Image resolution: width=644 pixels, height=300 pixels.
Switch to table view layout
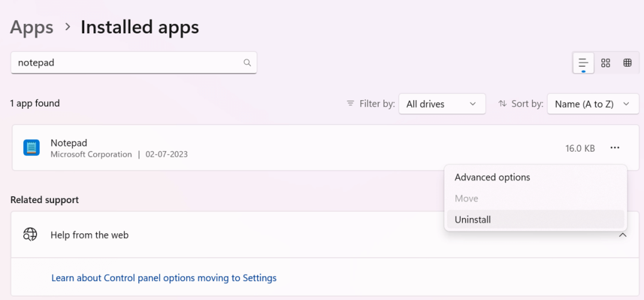[627, 63]
